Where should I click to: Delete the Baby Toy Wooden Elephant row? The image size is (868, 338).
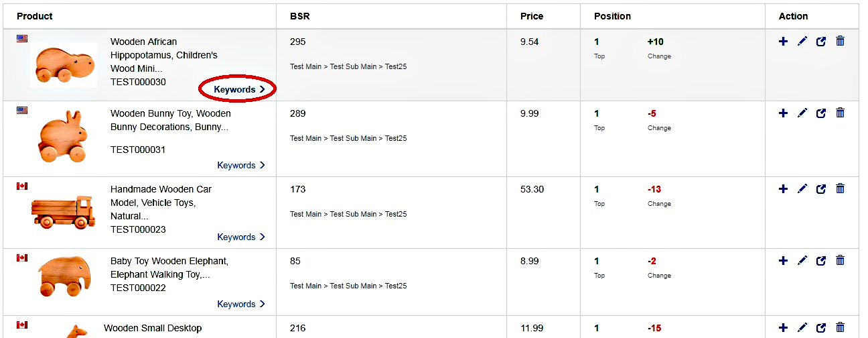841,260
